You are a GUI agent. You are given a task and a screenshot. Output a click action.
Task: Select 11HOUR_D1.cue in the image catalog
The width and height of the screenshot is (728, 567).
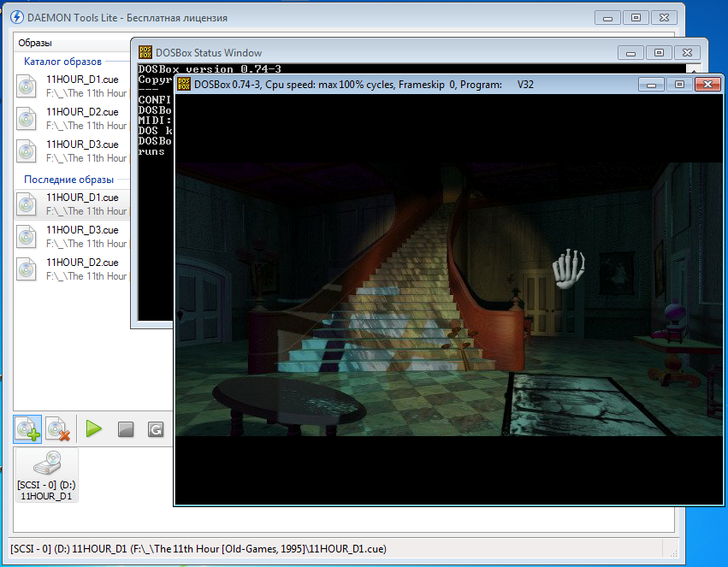tap(72, 86)
